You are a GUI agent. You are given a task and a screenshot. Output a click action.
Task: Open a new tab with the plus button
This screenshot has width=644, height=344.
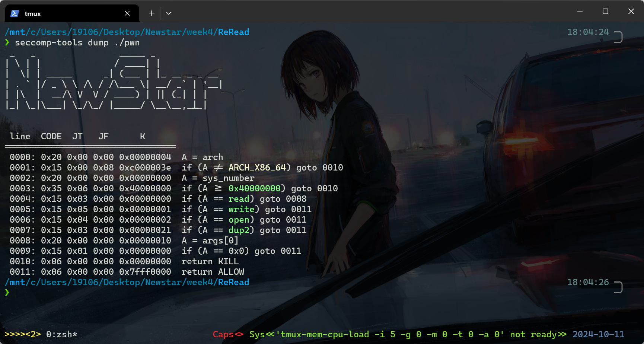point(152,13)
